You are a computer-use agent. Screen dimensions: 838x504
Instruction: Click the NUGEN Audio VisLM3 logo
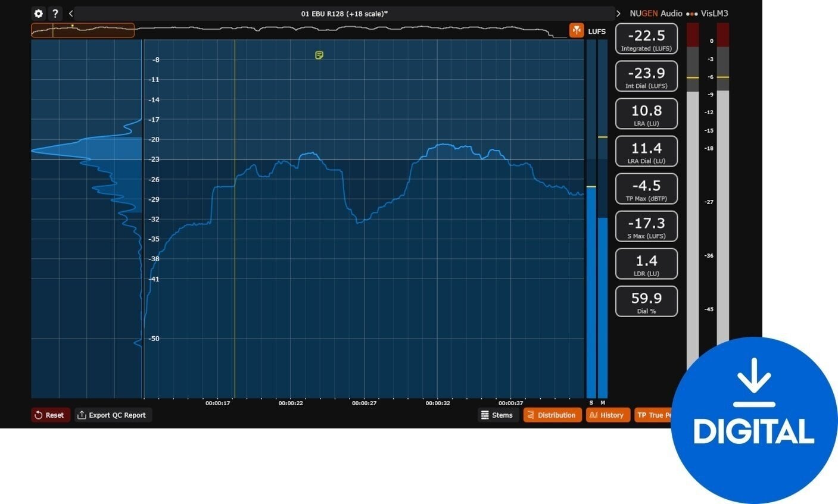678,13
